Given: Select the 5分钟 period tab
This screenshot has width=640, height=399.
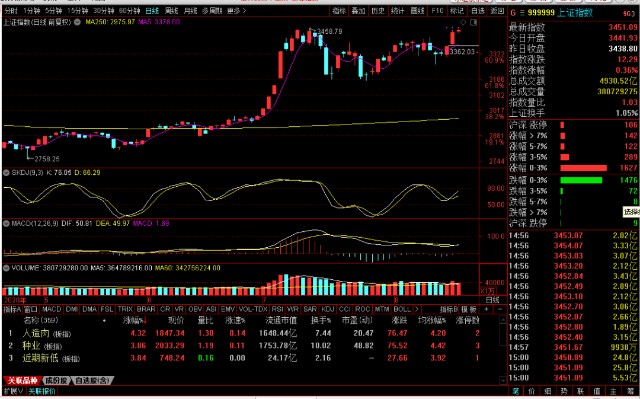Looking at the screenshot, I should coord(53,11).
